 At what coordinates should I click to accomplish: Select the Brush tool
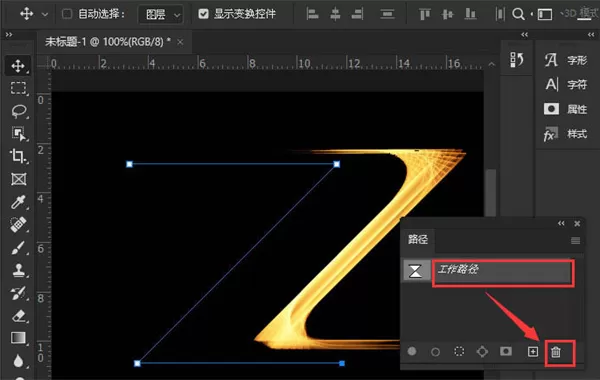click(18, 248)
